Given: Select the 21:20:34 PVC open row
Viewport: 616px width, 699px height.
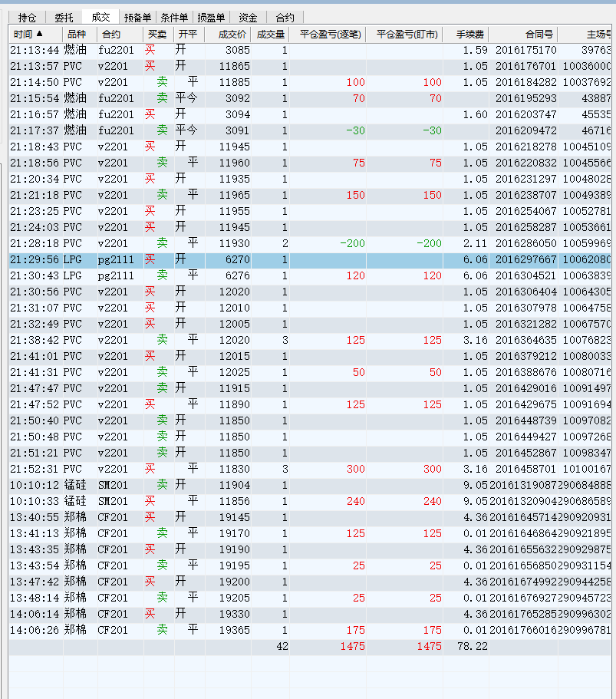Looking at the screenshot, I should pyautogui.click(x=310, y=179).
